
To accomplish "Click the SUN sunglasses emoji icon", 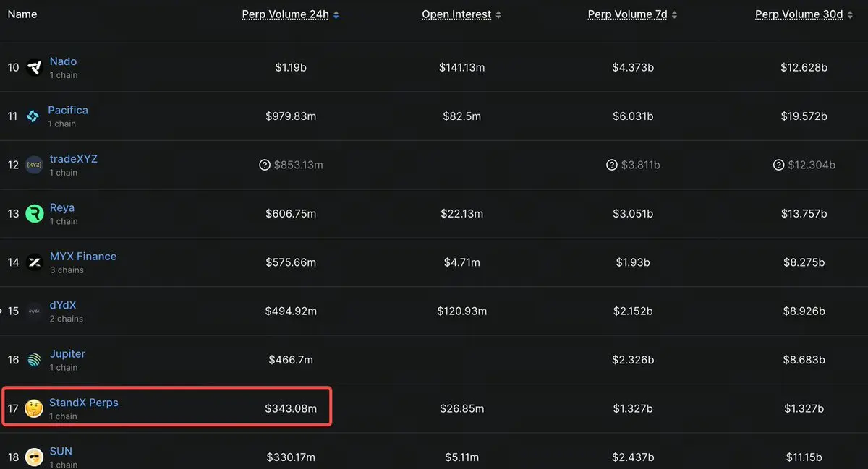I will [34, 457].
